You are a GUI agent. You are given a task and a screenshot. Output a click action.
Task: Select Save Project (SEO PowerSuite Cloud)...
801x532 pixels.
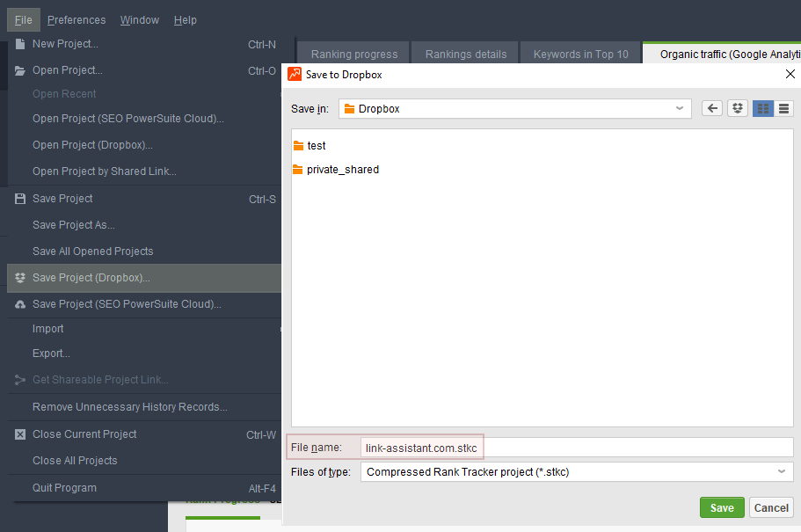[144, 304]
